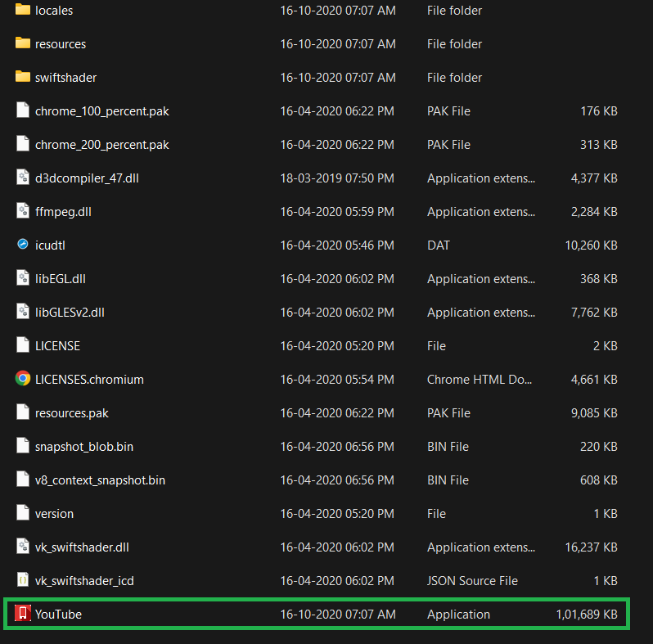Viewport: 653px width, 644px height.
Task: Click the icudtl DAT file icon
Action: click(22, 244)
